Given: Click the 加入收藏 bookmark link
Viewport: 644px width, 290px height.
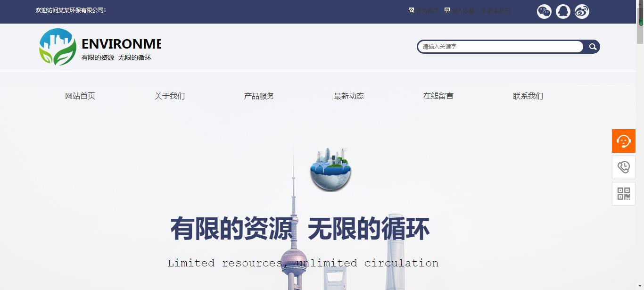Looking at the screenshot, I should 460,11.
